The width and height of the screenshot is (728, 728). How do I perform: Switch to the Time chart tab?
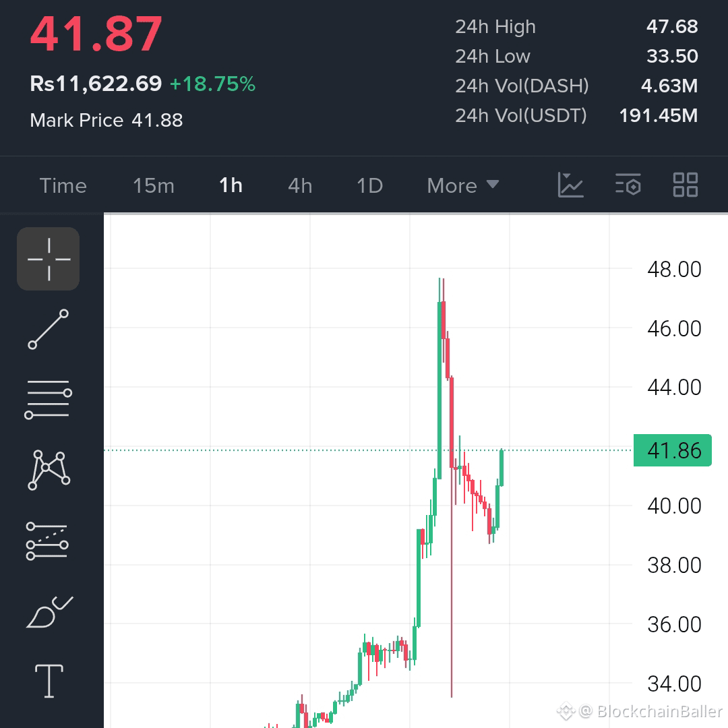coord(63,186)
